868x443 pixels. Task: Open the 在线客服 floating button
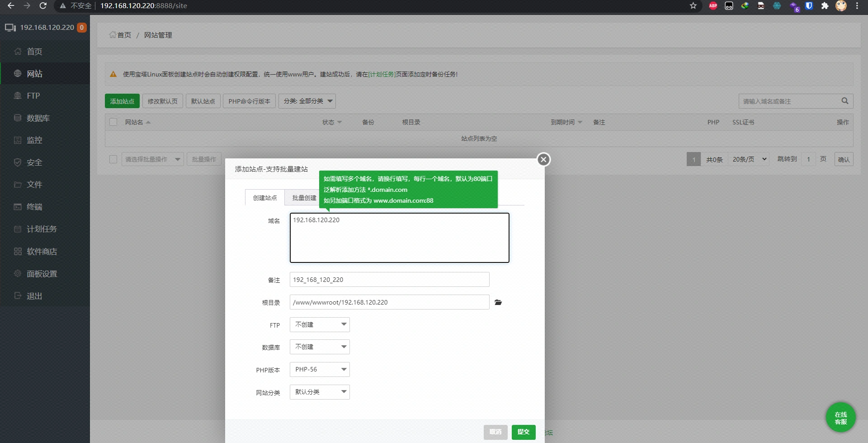point(841,418)
